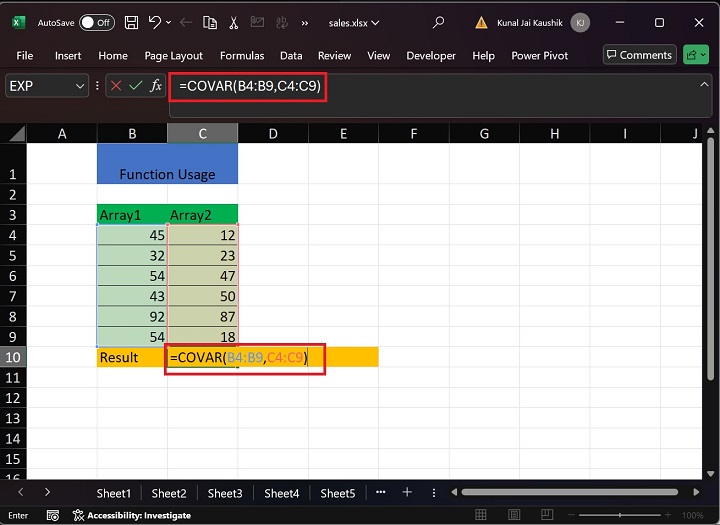Click the Cut scissors icon
The height and width of the screenshot is (525, 720).
(234, 23)
